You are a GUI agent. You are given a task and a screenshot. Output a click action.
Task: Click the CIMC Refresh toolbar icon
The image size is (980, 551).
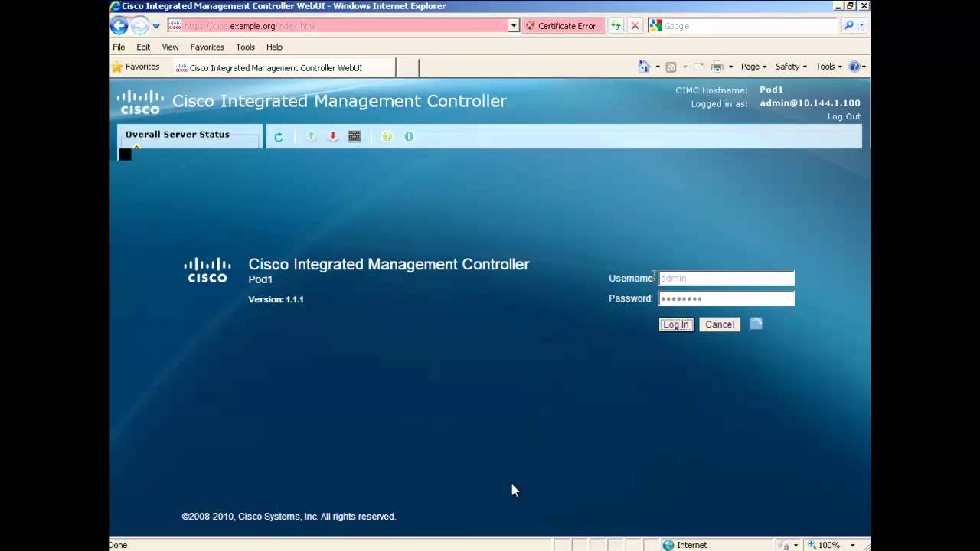[x=279, y=137]
